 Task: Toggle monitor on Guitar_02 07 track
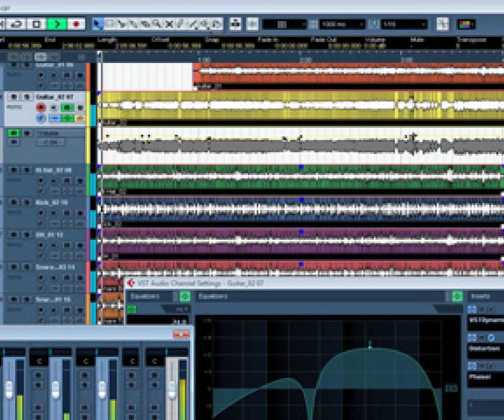tap(54, 107)
